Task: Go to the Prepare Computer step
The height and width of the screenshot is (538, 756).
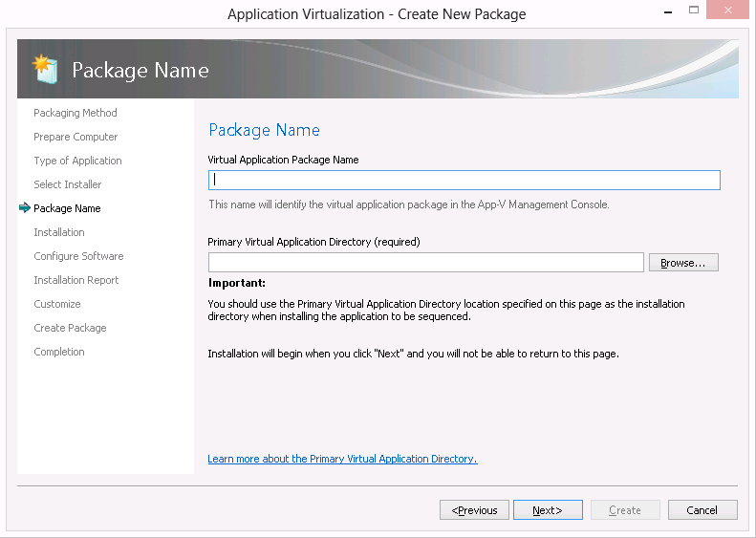Action: click(x=76, y=137)
